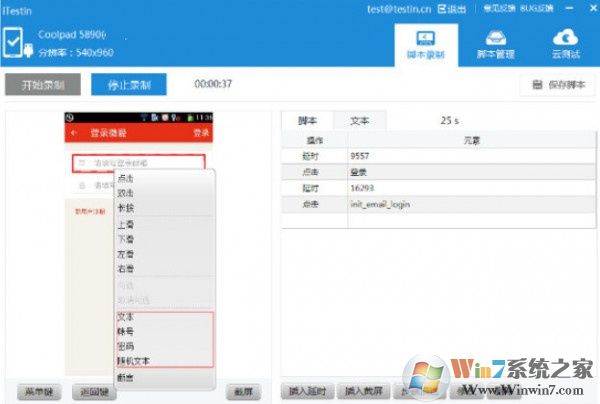
Task: Select the 点击 row with element 登录
Action: coord(438,172)
